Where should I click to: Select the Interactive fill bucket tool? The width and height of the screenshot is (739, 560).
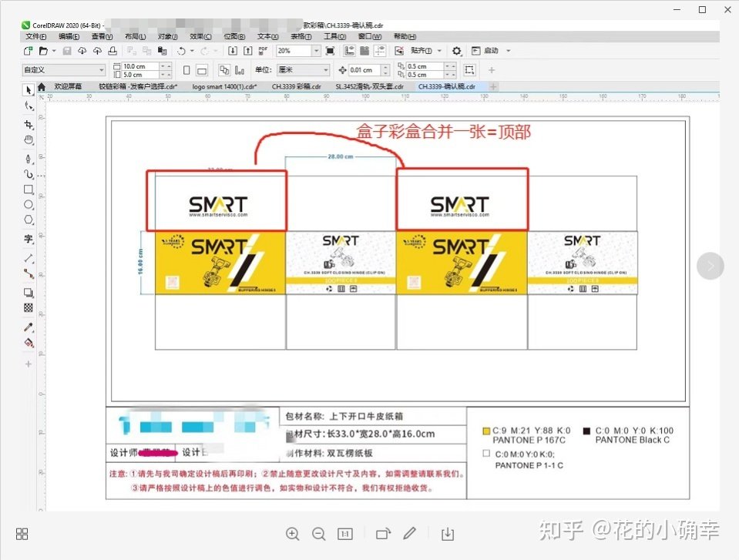(29, 343)
